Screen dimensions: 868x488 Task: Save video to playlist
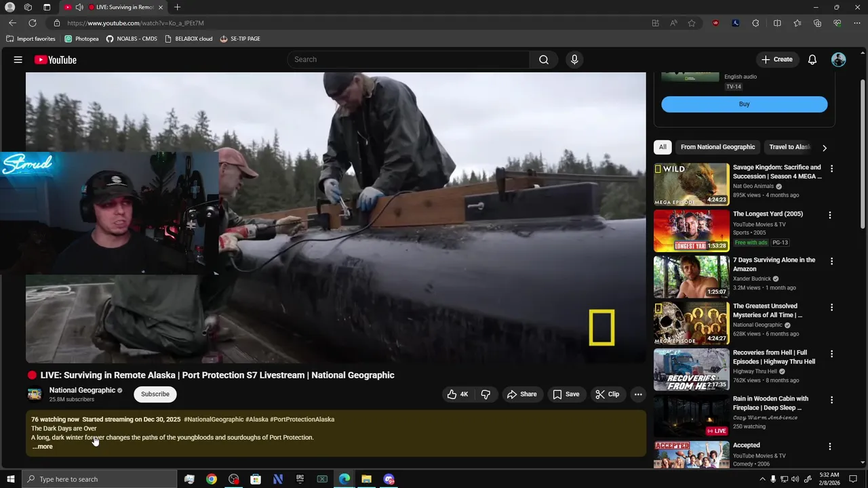point(566,394)
